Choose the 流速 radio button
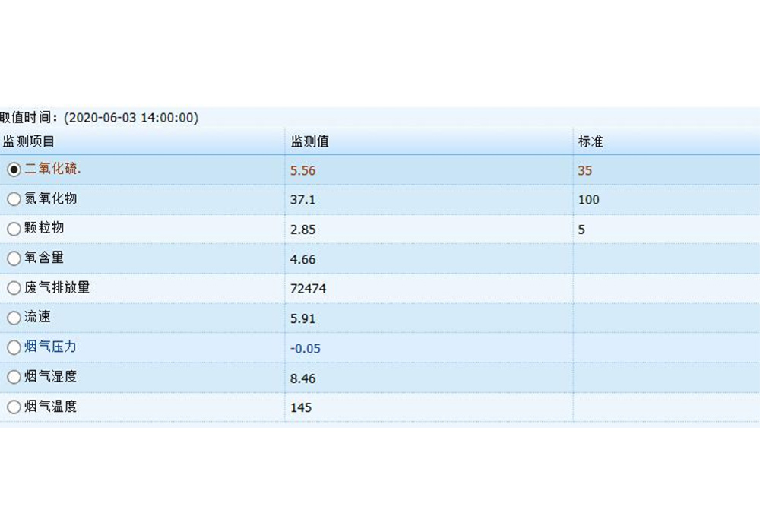Image resolution: width=760 pixels, height=532 pixels. (x=14, y=318)
